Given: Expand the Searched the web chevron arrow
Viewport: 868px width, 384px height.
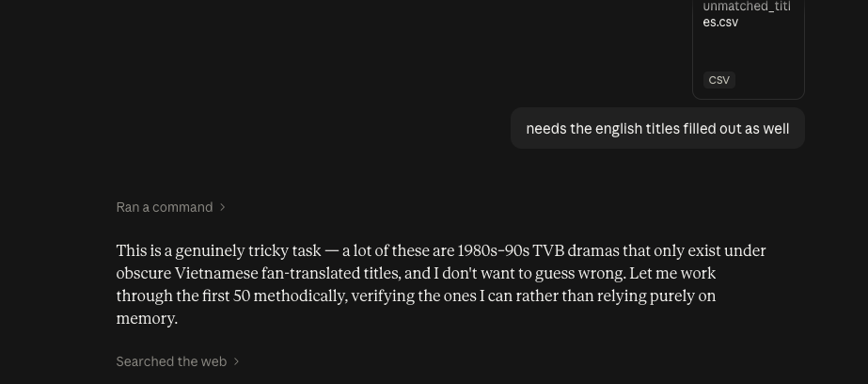Looking at the screenshot, I should (236, 361).
